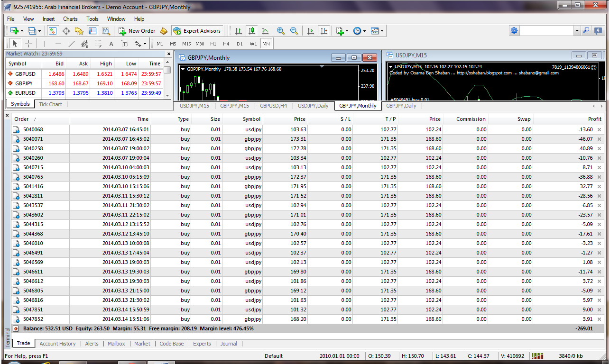
Task: Open the Insert menu
Action: [48, 19]
